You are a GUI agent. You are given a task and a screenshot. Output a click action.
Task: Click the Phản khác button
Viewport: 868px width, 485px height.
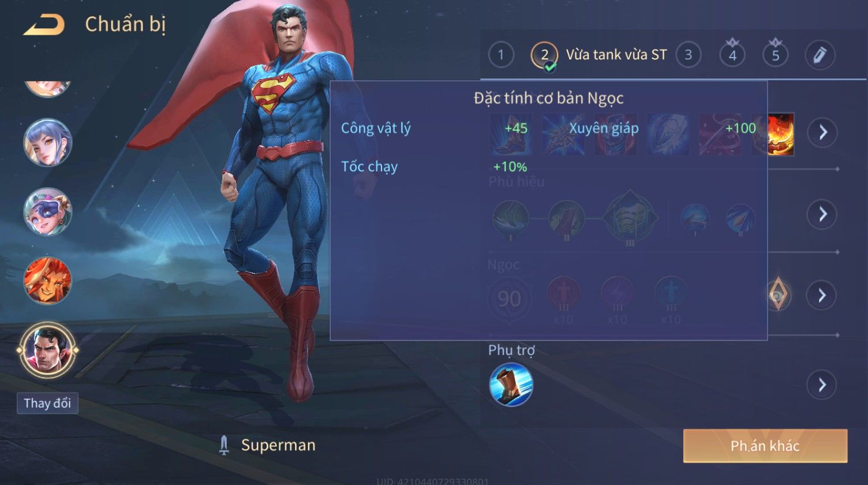(x=765, y=446)
